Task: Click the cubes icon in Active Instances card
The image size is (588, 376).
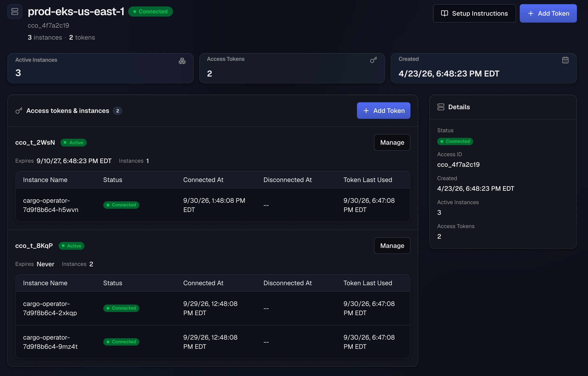Action: [x=182, y=61]
